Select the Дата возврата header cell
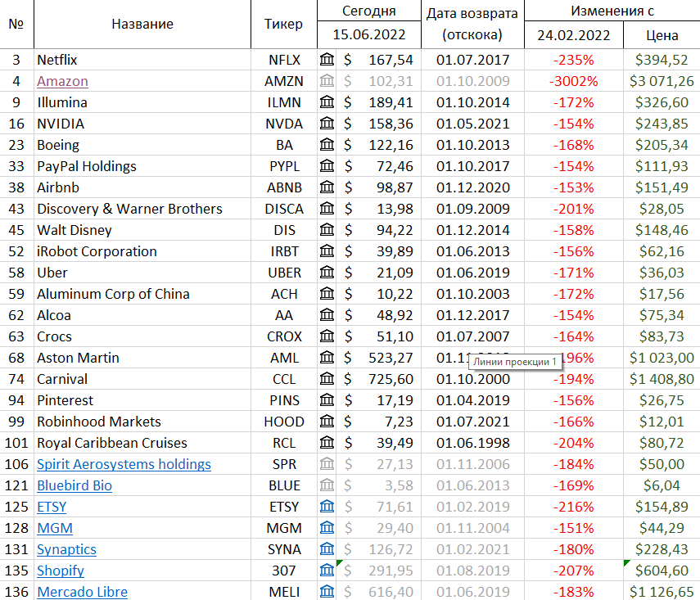Image resolution: width=700 pixels, height=600 pixels. (472, 24)
